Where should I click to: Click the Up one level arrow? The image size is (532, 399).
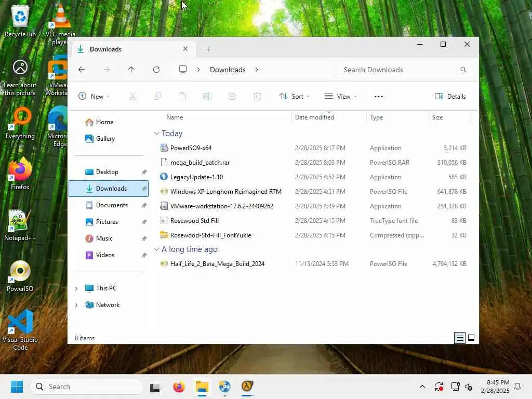click(x=131, y=70)
